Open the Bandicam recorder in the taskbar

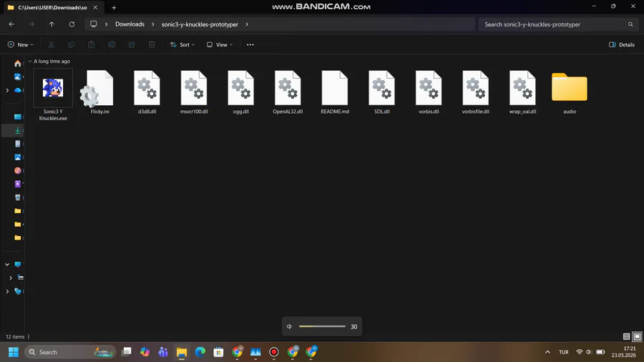[274, 352]
